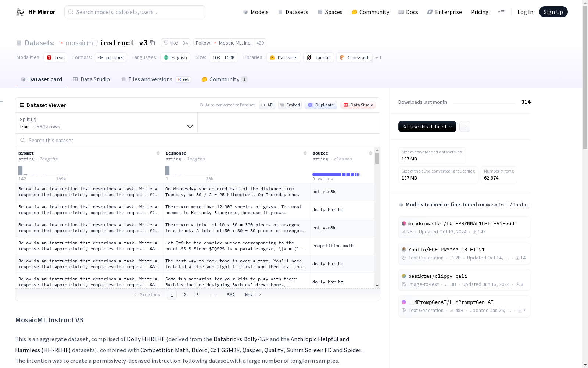
Task: Click the response lengths histogram
Action: (189, 170)
